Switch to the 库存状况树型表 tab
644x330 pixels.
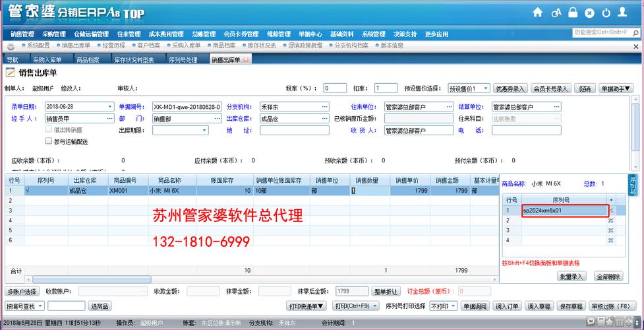pyautogui.click(x=134, y=59)
